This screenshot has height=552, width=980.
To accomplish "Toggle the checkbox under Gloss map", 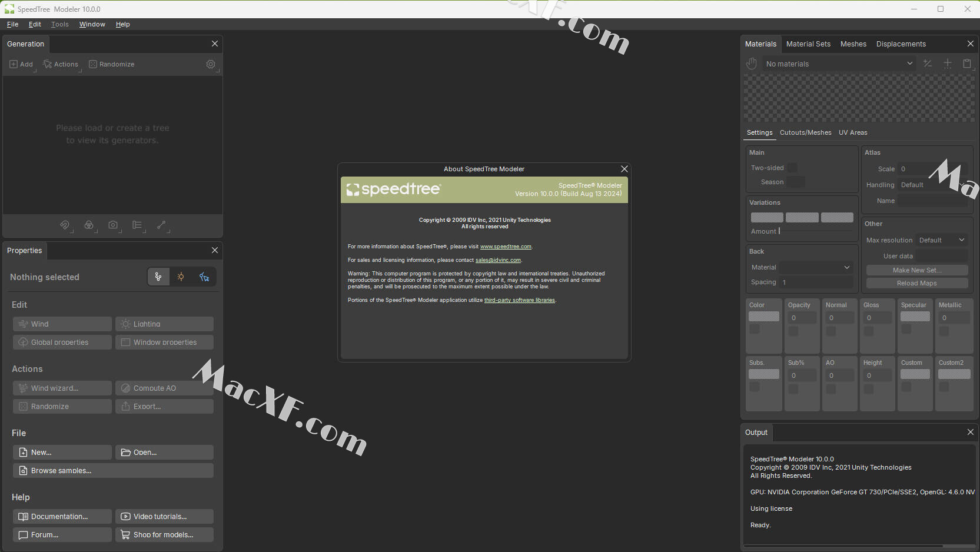I will pyautogui.click(x=869, y=331).
